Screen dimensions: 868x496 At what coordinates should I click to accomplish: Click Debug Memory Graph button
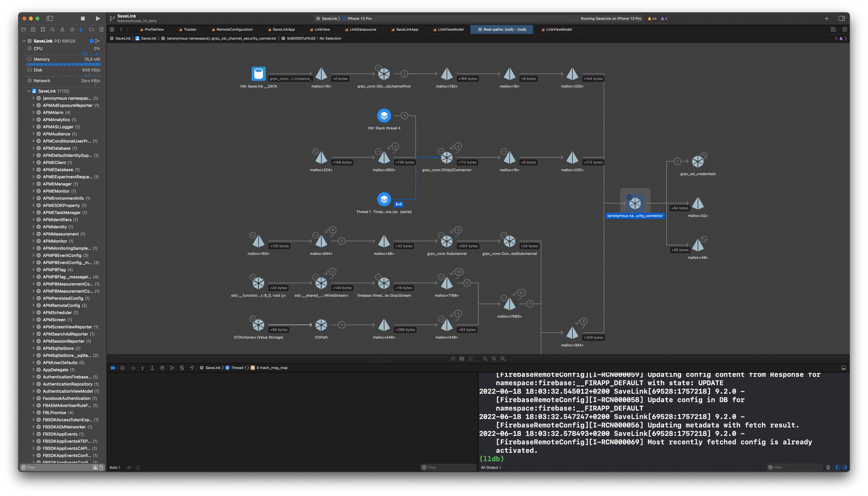click(172, 368)
